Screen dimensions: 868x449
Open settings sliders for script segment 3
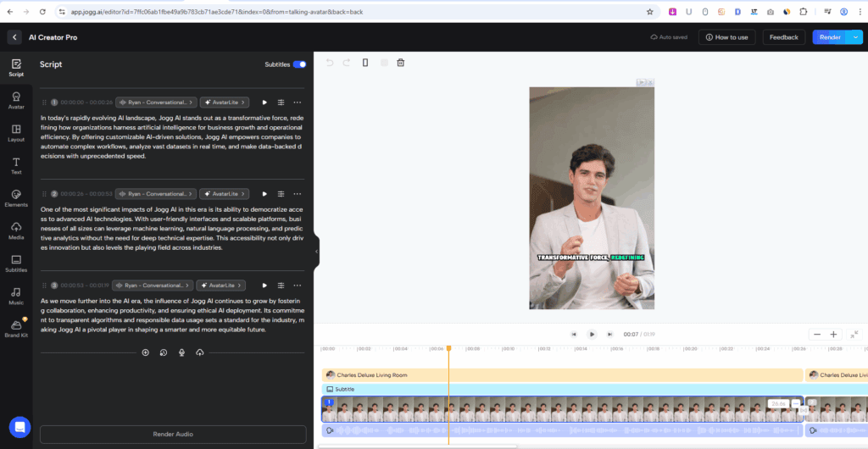point(281,285)
